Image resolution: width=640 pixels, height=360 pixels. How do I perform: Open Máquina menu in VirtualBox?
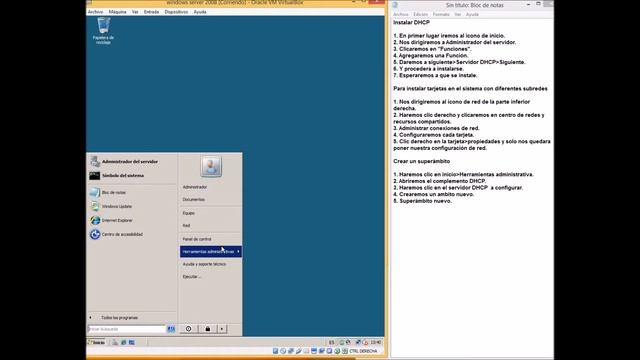pyautogui.click(x=118, y=12)
